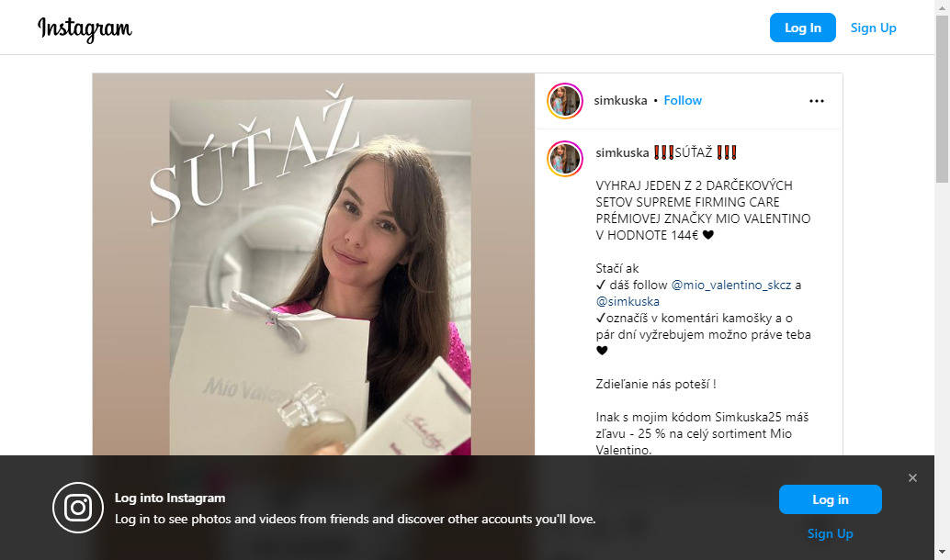Follow the simkuska account

[x=683, y=100]
